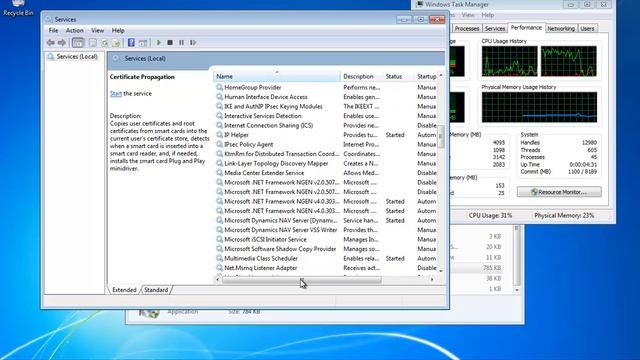Click the green Start Service play icon

coord(158,42)
